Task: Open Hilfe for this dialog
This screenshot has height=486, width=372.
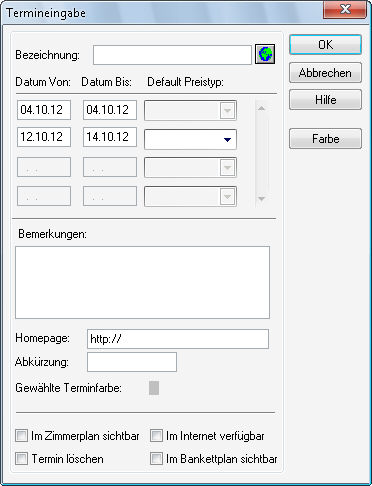Action: pyautogui.click(x=325, y=99)
